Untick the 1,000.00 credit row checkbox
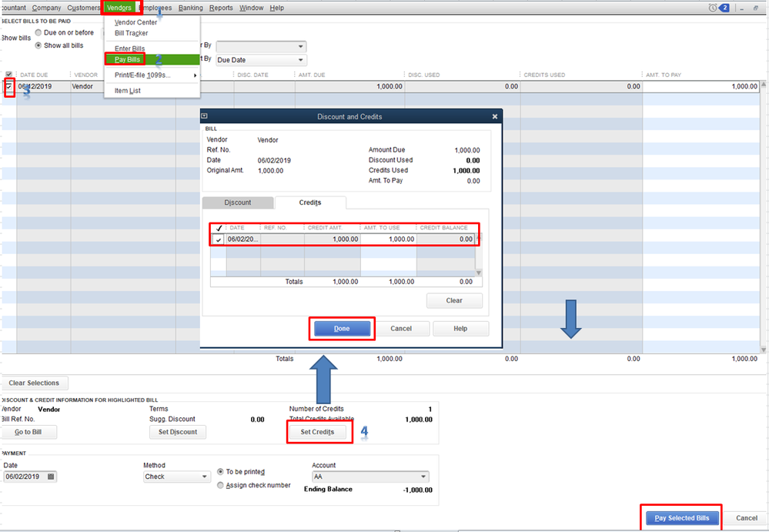The image size is (769, 532). click(219, 239)
